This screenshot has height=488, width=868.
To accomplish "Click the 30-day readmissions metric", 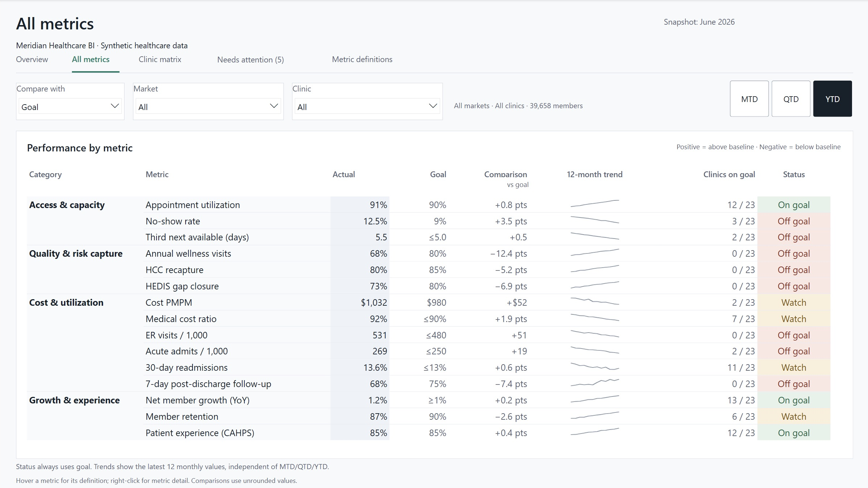I will tap(187, 368).
